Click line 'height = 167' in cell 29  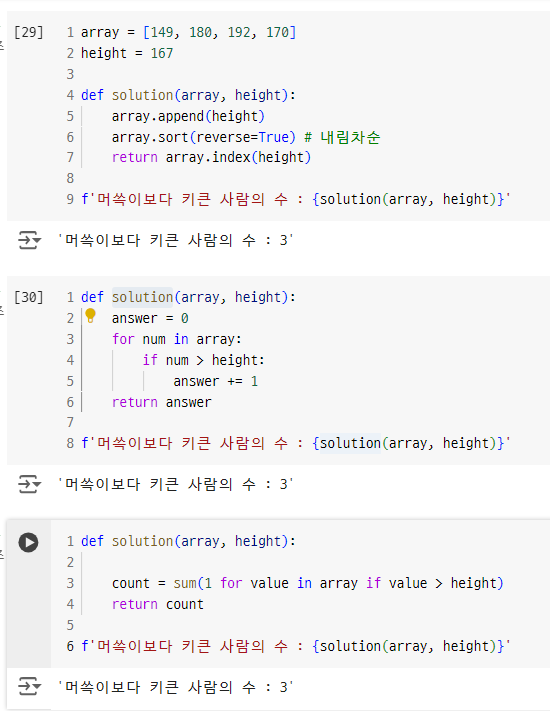[127, 54]
